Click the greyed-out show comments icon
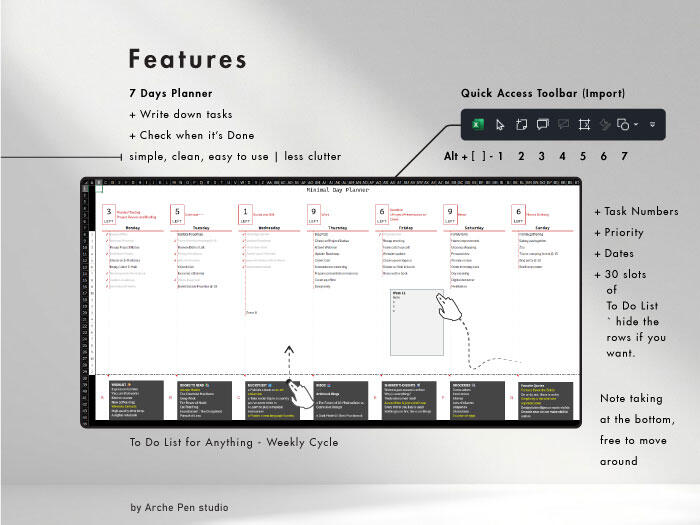700x525 pixels. [x=563, y=125]
